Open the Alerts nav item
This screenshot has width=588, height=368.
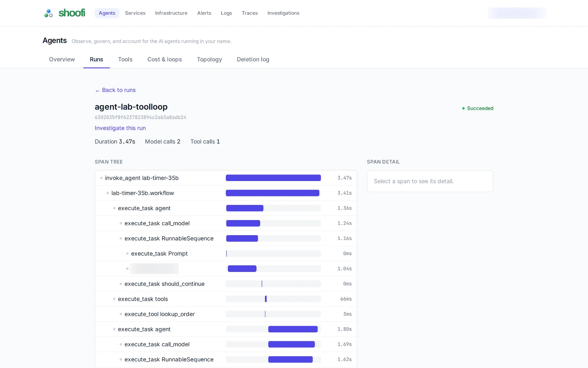(204, 13)
